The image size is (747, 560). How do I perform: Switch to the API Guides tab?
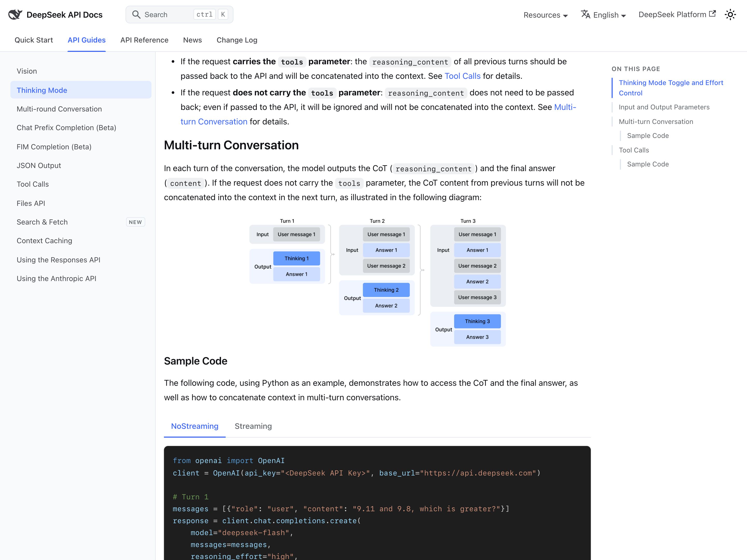[x=86, y=40]
